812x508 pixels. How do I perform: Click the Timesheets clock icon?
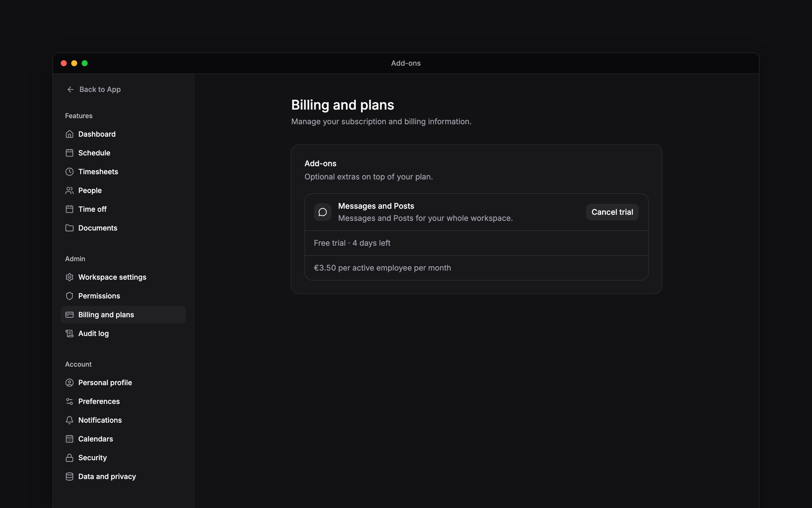(x=70, y=172)
